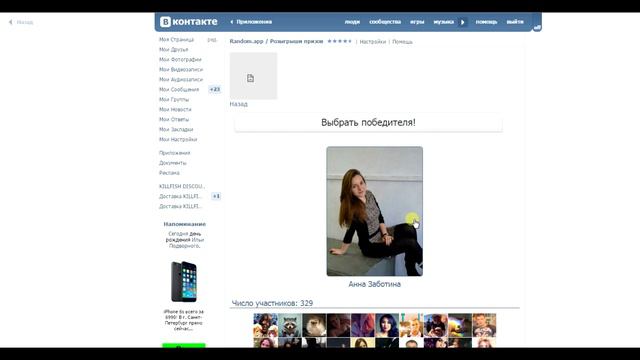The height and width of the screenshot is (360, 640).
Task: Open Мои Фотографии in the sidebar
Action: coord(180,60)
